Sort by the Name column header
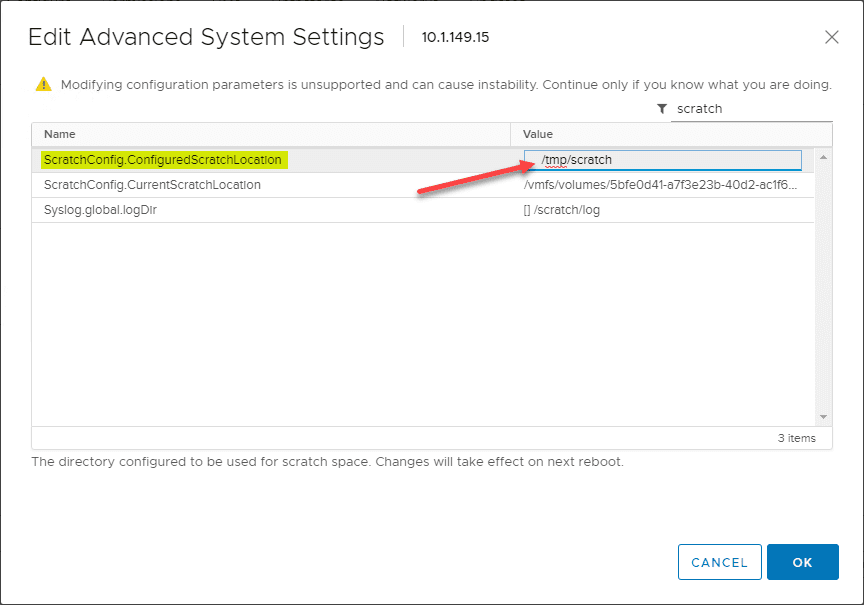864x605 pixels. [x=60, y=134]
